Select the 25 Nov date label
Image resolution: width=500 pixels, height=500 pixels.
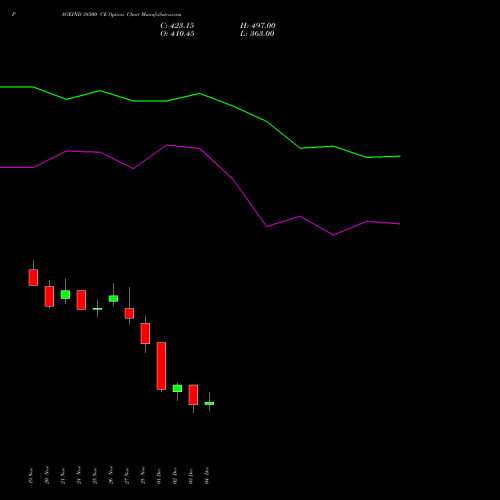point(95,475)
